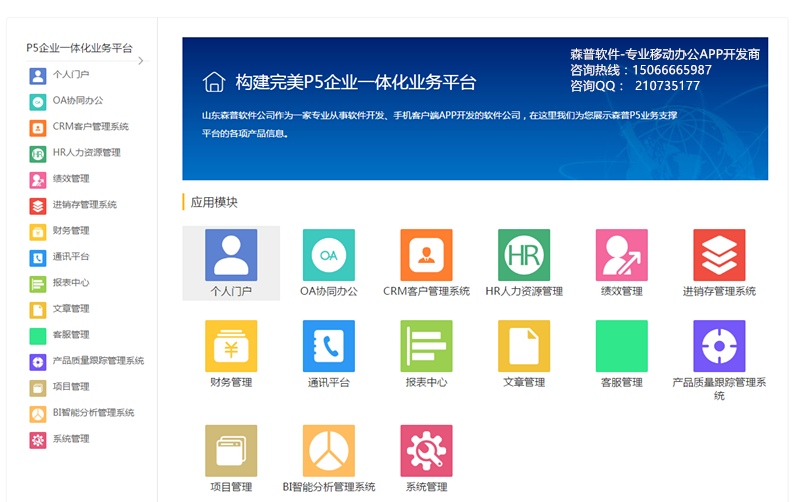Select OA协同办公 text in sidebar menu
The width and height of the screenshot is (800, 502).
pyautogui.click(x=78, y=101)
